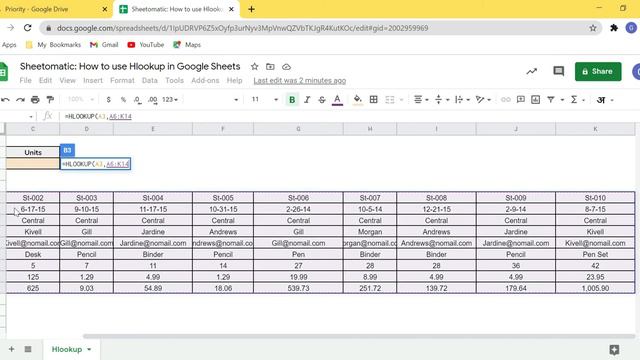Screen dimensions: 640x360
Task: Open the more number formats 123 dropdown
Action: [170, 100]
